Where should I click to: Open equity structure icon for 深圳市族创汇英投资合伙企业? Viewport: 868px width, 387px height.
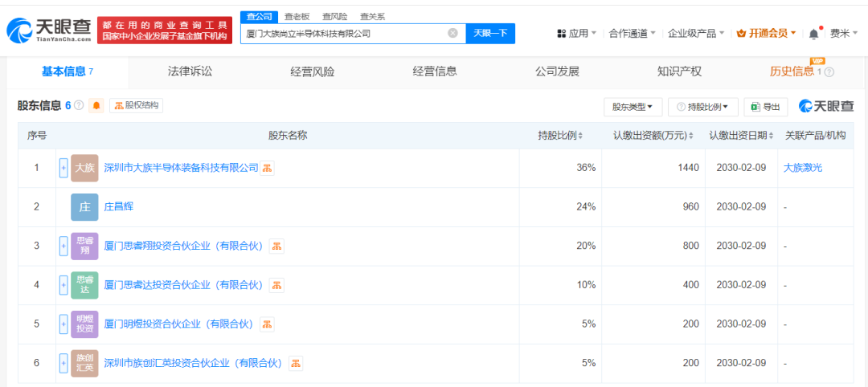click(x=296, y=363)
